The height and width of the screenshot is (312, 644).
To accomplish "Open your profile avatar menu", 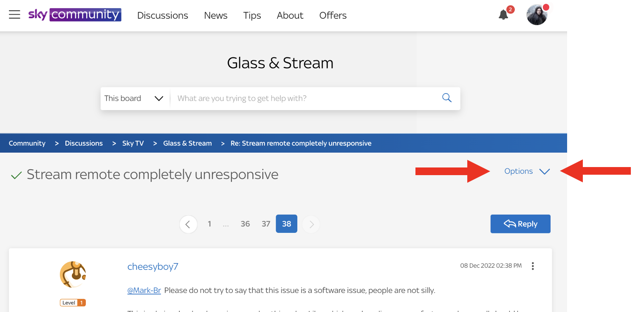I will tap(537, 14).
